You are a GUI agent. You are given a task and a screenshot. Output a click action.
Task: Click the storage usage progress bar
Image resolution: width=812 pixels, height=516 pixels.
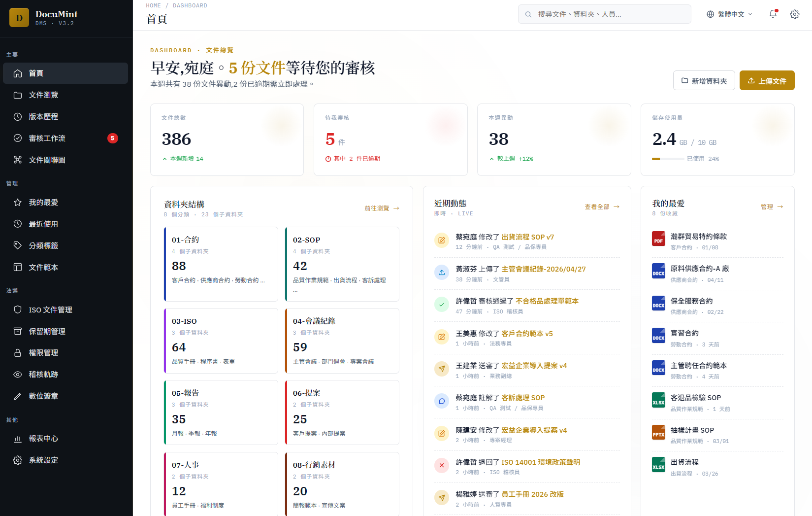[x=668, y=159]
